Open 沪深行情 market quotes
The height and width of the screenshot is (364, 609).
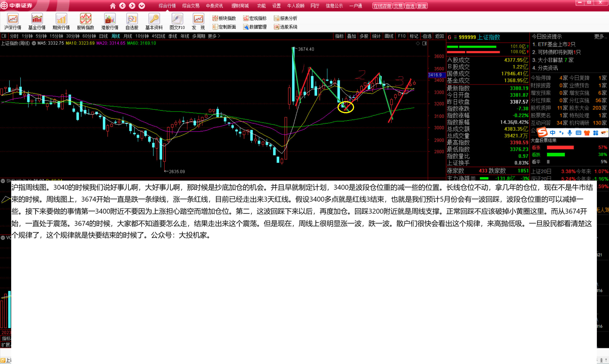click(13, 22)
